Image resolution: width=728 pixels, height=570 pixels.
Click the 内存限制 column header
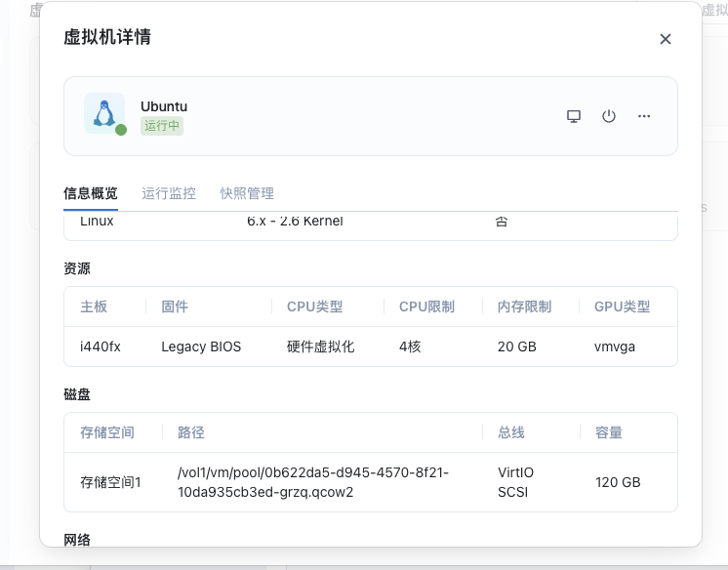click(x=524, y=306)
